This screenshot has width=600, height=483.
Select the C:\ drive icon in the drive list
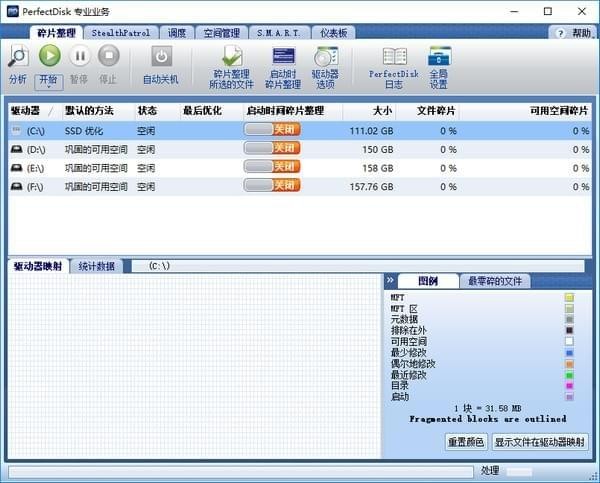coord(16,131)
